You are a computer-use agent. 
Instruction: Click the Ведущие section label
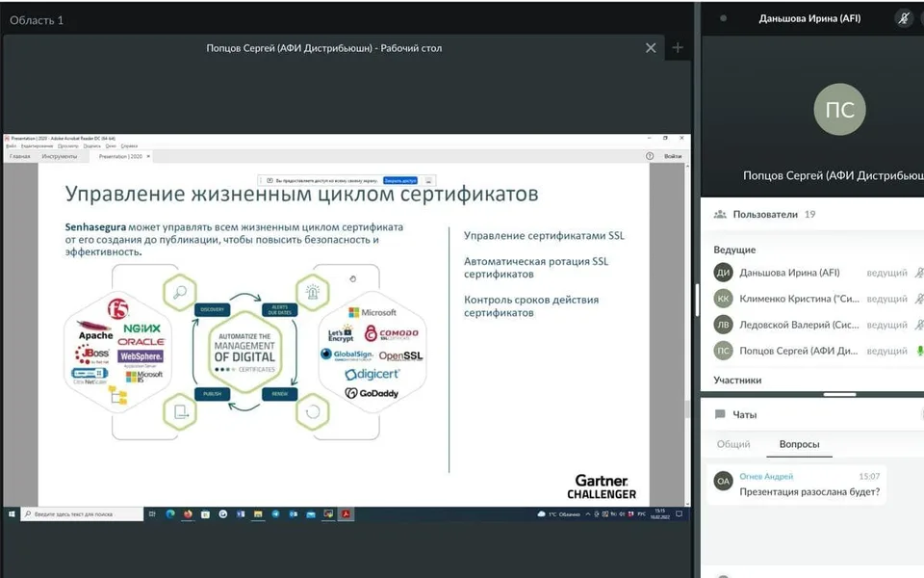coord(734,250)
